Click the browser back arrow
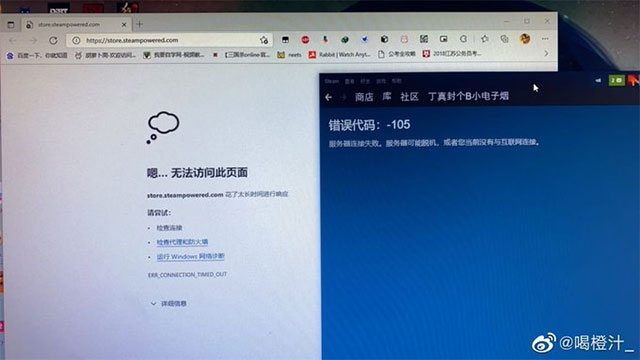This screenshot has width=640, height=360. (x=13, y=40)
